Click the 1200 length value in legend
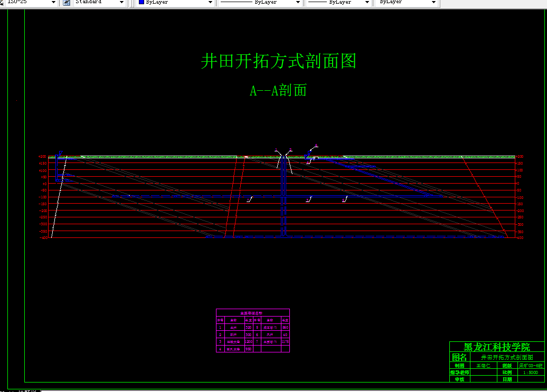Image resolution: width=547 pixels, height=392 pixels. point(248,342)
